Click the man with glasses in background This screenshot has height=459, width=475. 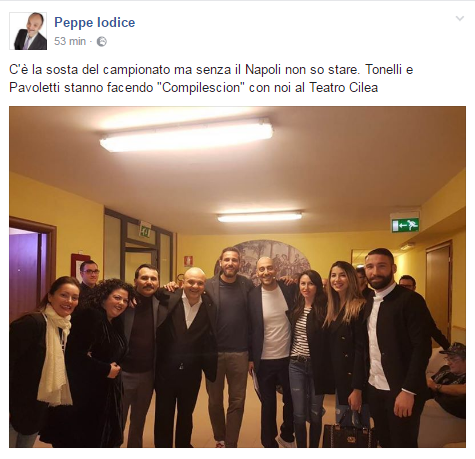89,278
